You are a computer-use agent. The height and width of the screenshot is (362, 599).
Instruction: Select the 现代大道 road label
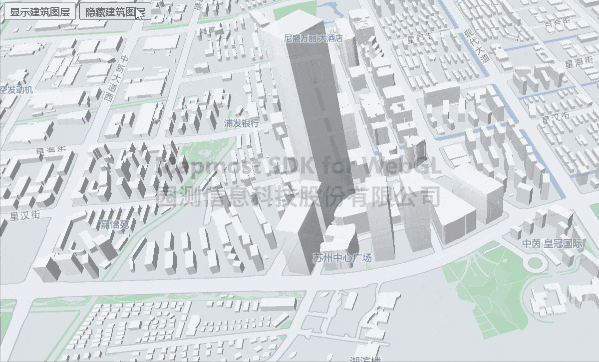[x=477, y=46]
